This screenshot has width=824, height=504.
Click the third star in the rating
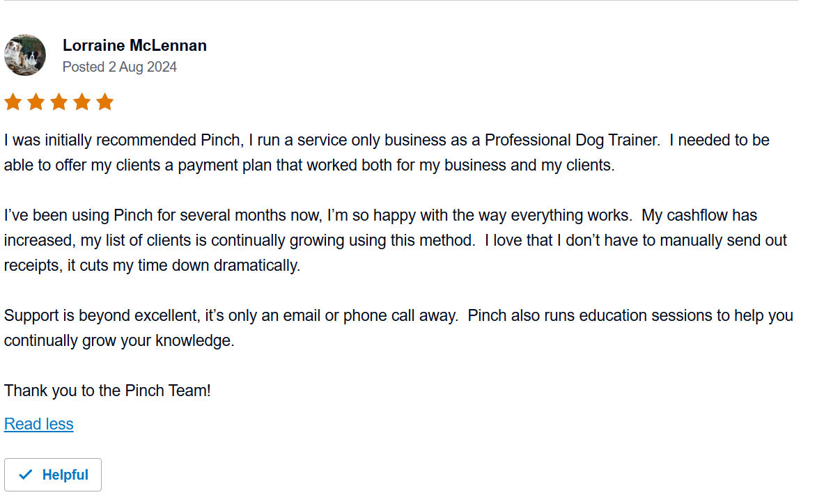[59, 102]
